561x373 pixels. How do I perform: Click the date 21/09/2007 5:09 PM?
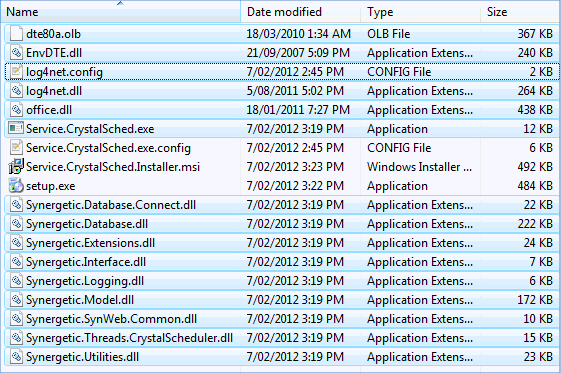(298, 53)
